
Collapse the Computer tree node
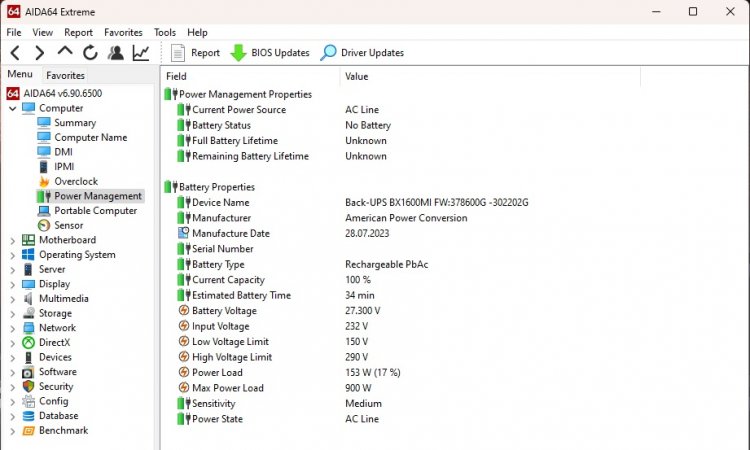(x=13, y=109)
